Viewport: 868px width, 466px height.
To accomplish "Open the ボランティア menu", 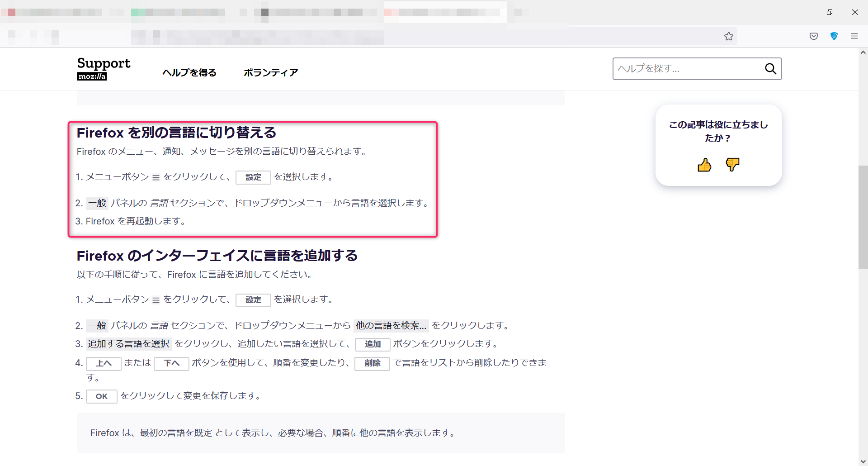I will click(271, 72).
